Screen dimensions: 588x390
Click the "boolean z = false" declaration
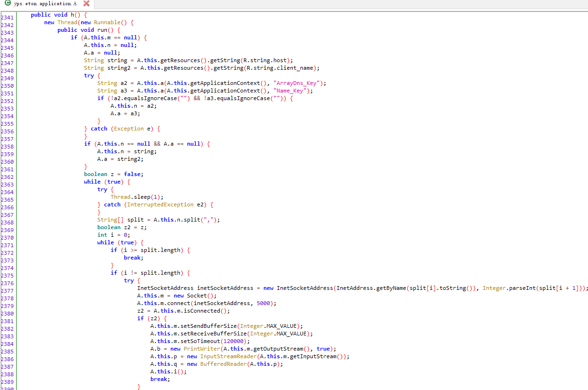[x=114, y=174]
